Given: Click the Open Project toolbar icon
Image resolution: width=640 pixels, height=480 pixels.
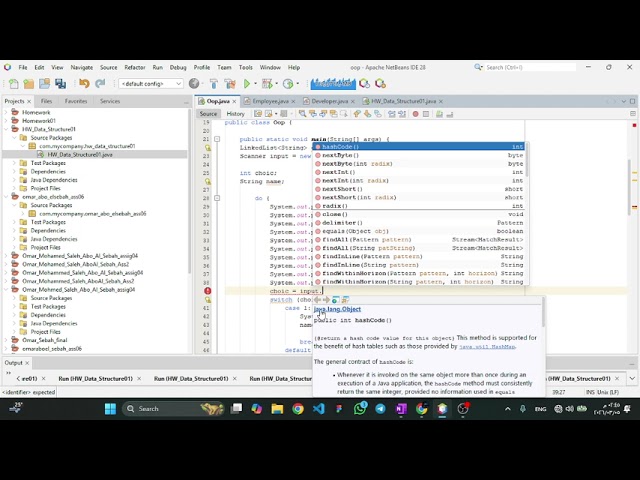Looking at the screenshot, I should point(44,84).
